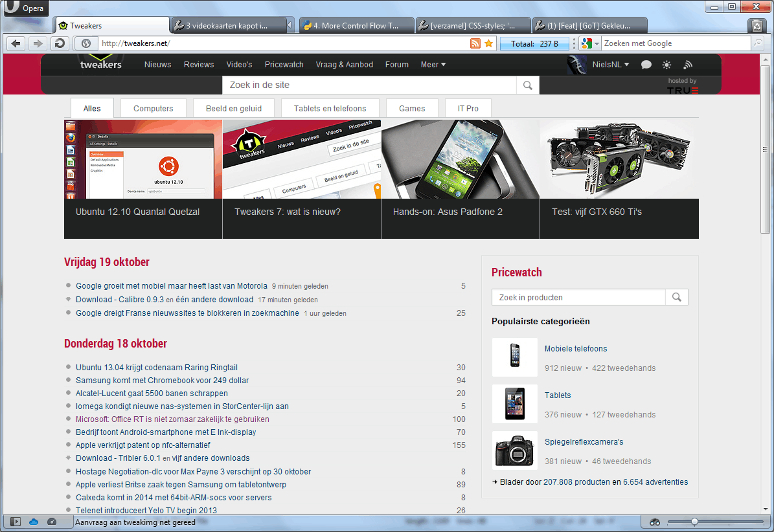Open the view mode icon beside zoom slider

(655, 522)
